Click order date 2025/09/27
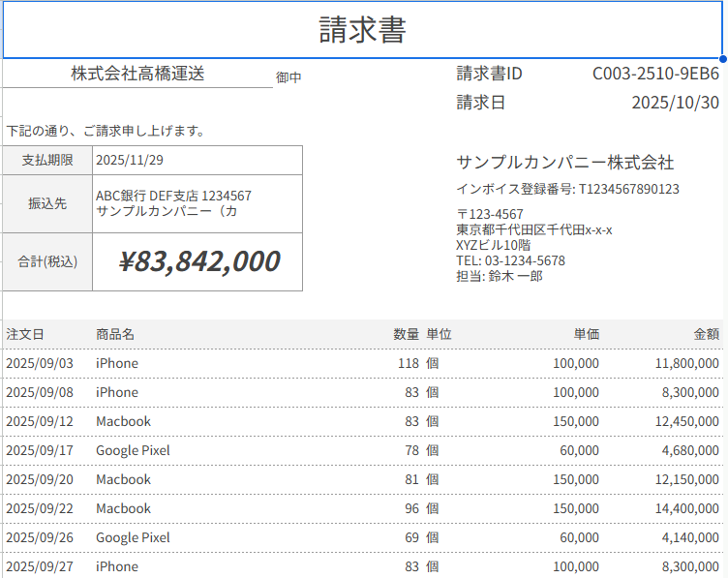728x578 pixels. [40, 566]
